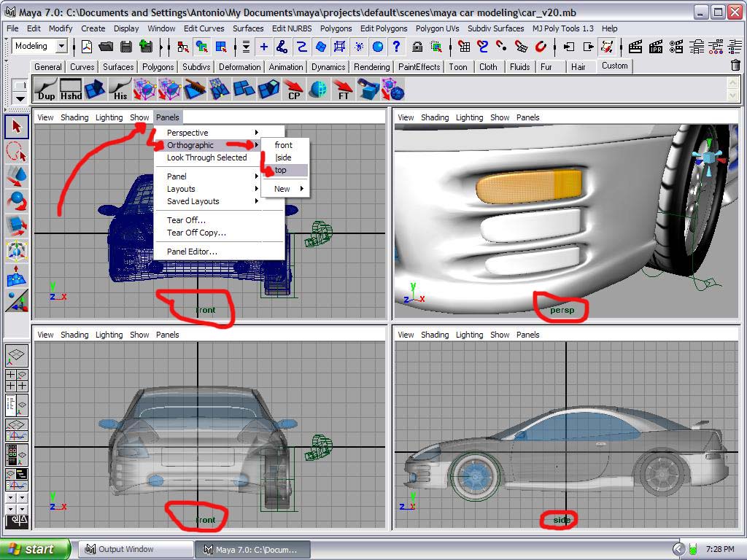
Task: Open Lighting menu of the side viewport
Action: [469, 335]
